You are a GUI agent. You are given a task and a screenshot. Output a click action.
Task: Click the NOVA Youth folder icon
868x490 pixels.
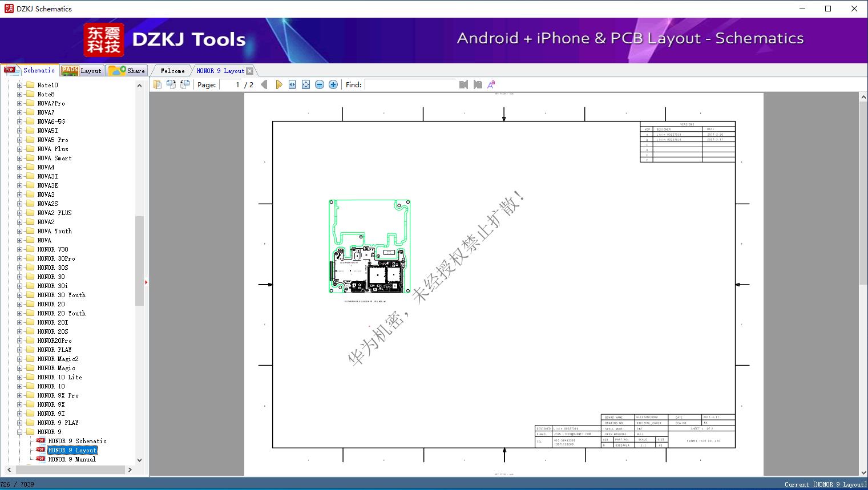[30, 231]
